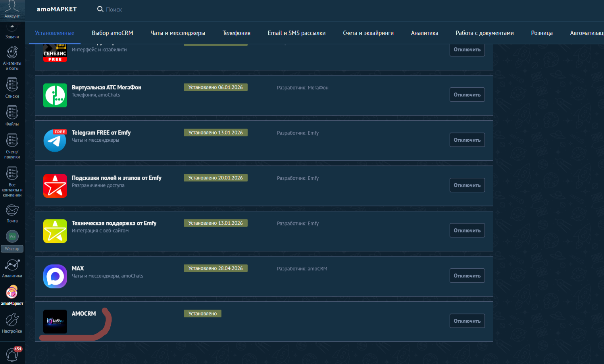The width and height of the screenshot is (604, 364).
Task: Open the Account avatar icon
Action: (x=12, y=7)
